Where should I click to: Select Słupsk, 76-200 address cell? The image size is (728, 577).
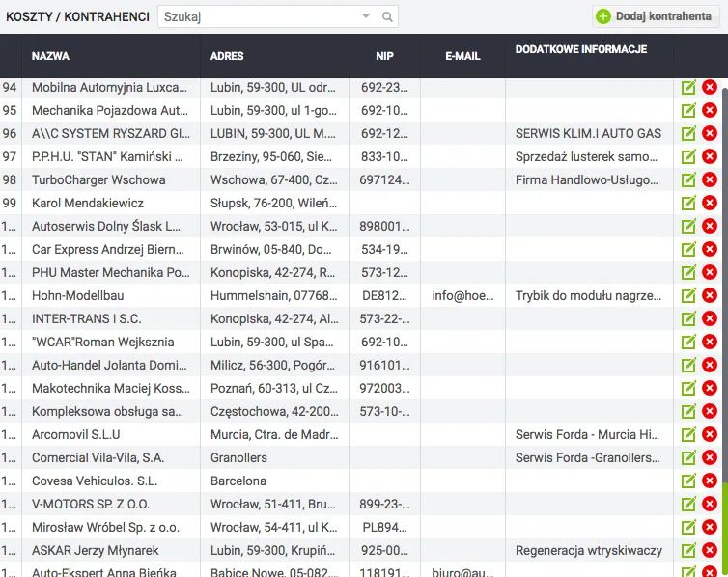click(274, 204)
